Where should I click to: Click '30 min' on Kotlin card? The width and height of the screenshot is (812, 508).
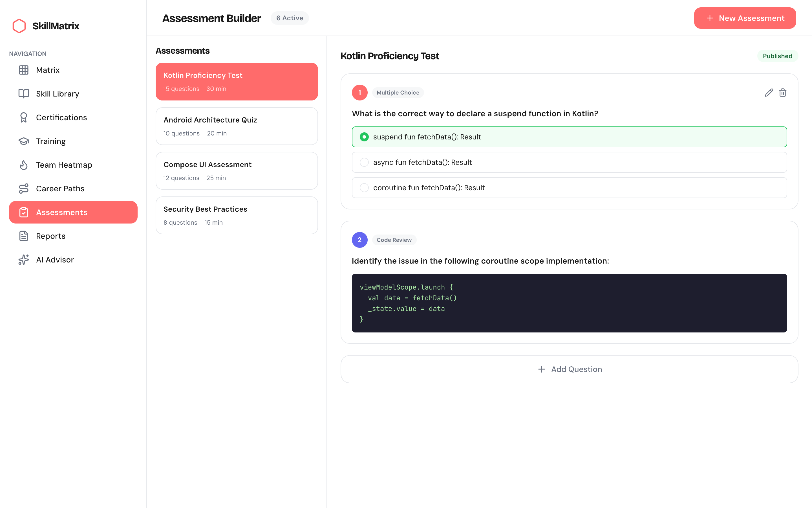(216, 89)
